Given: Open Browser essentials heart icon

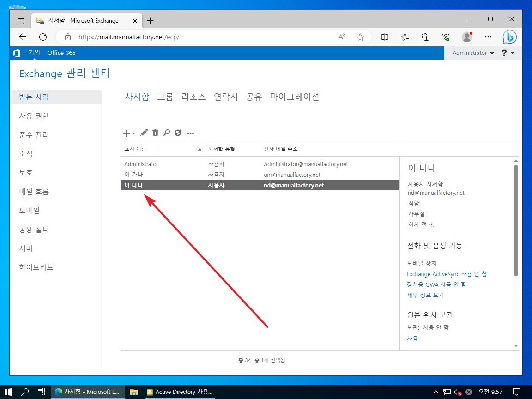Looking at the screenshot, I should [x=446, y=37].
